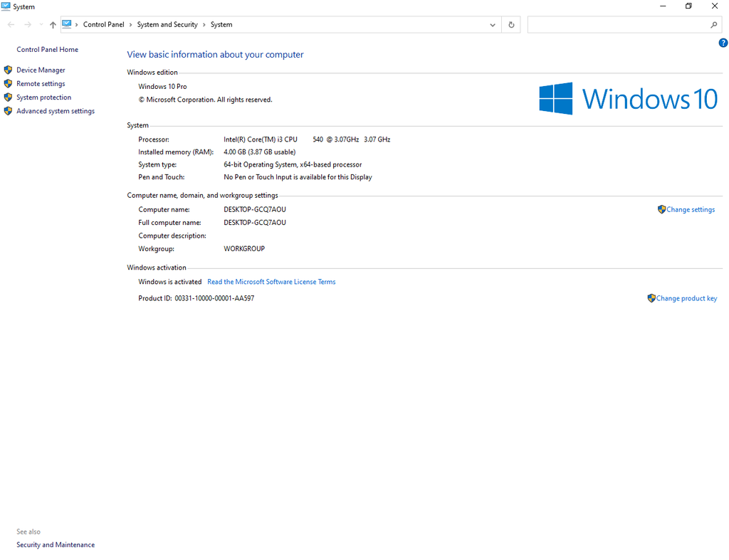The width and height of the screenshot is (729, 560).
Task: Restore down the System window
Action: [688, 6]
